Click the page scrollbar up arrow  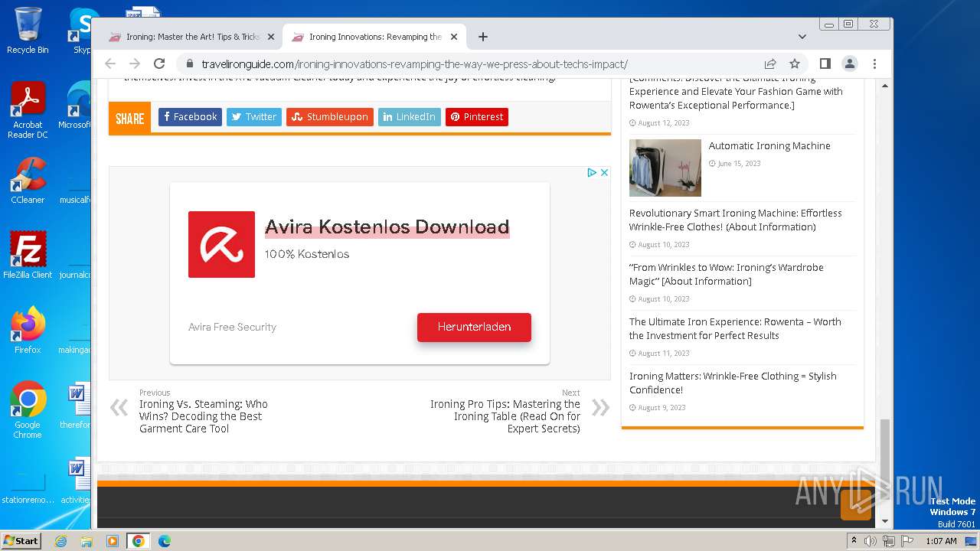[x=885, y=85]
